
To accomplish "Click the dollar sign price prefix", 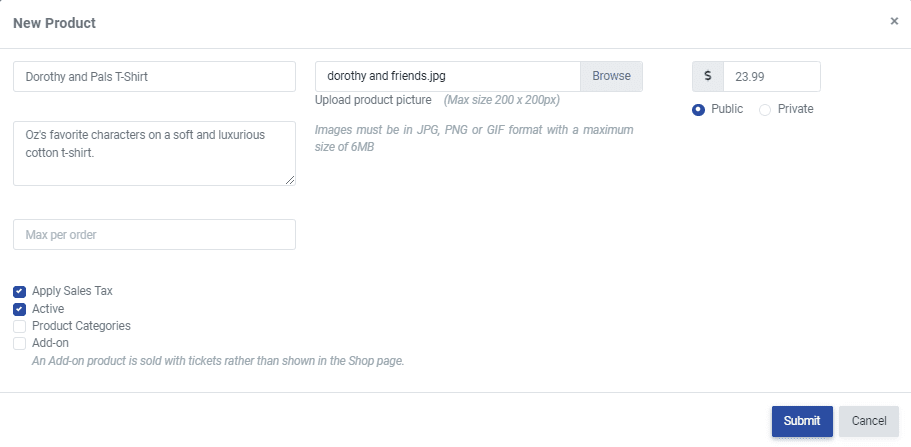I will 708,76.
